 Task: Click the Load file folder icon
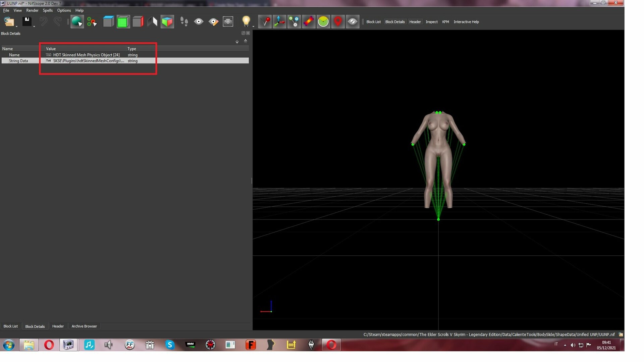(x=9, y=22)
